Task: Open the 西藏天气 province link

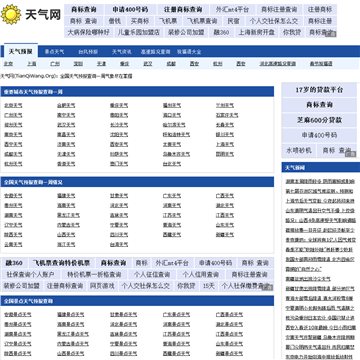Action: 172,235
